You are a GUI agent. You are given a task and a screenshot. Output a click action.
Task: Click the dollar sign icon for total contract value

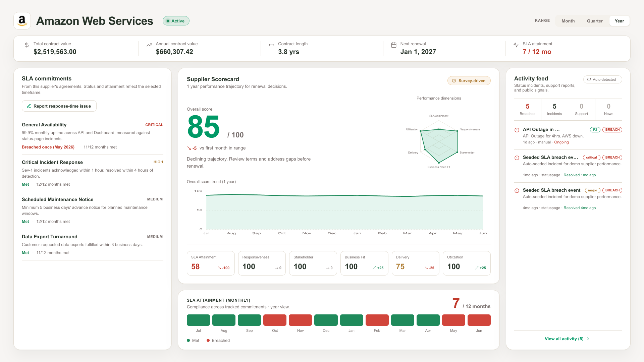pos(27,45)
